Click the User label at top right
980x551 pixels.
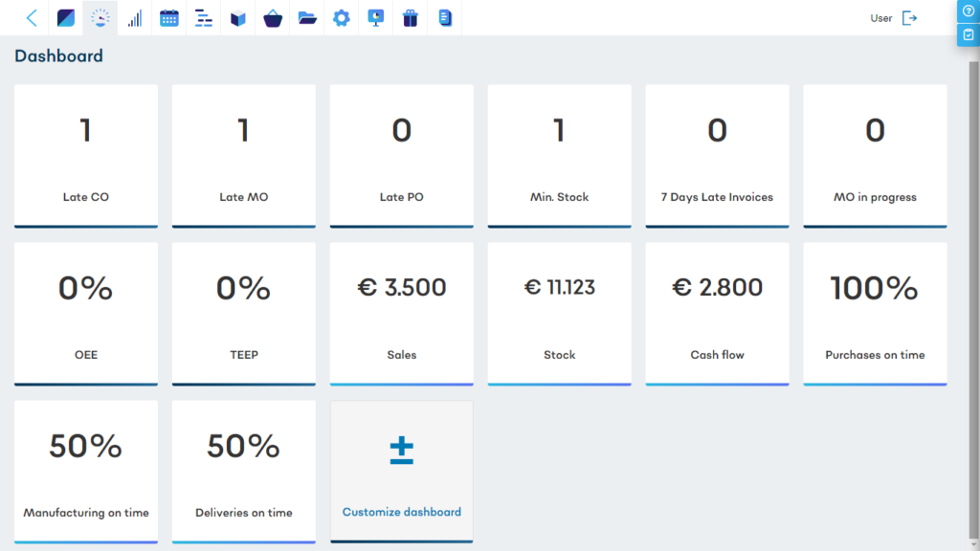click(x=880, y=18)
